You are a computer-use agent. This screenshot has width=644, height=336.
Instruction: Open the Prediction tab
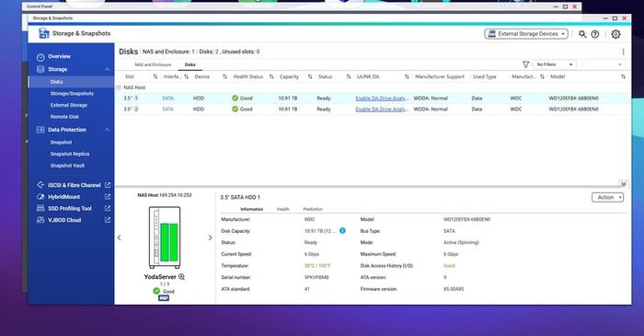click(x=313, y=209)
